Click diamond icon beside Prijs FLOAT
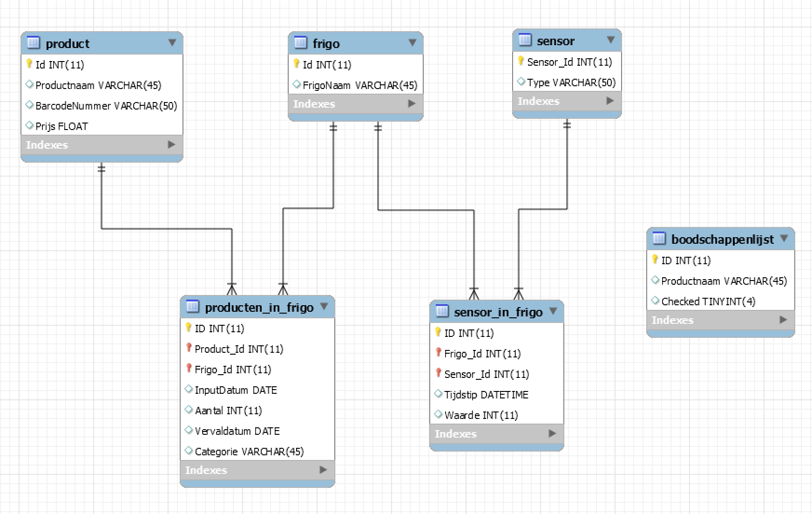Image resolution: width=812 pixels, height=514 pixels. (29, 125)
